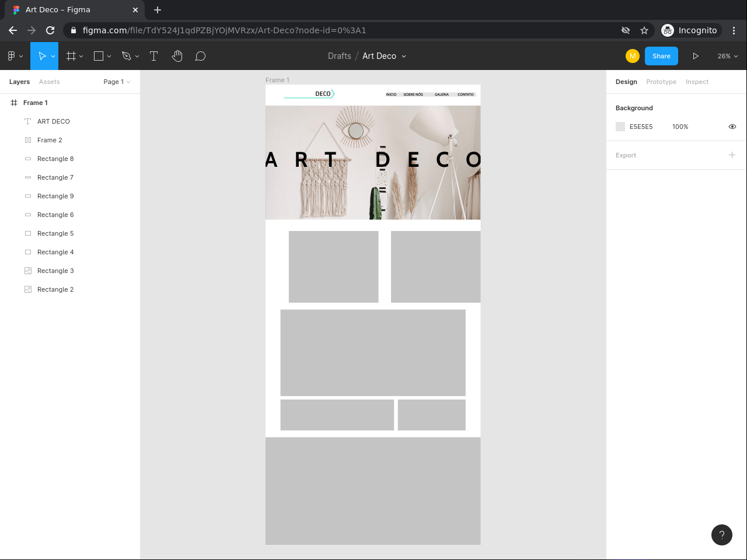Select the Rectangle 9 layer
Screen dimensions: 747x560
70,196
